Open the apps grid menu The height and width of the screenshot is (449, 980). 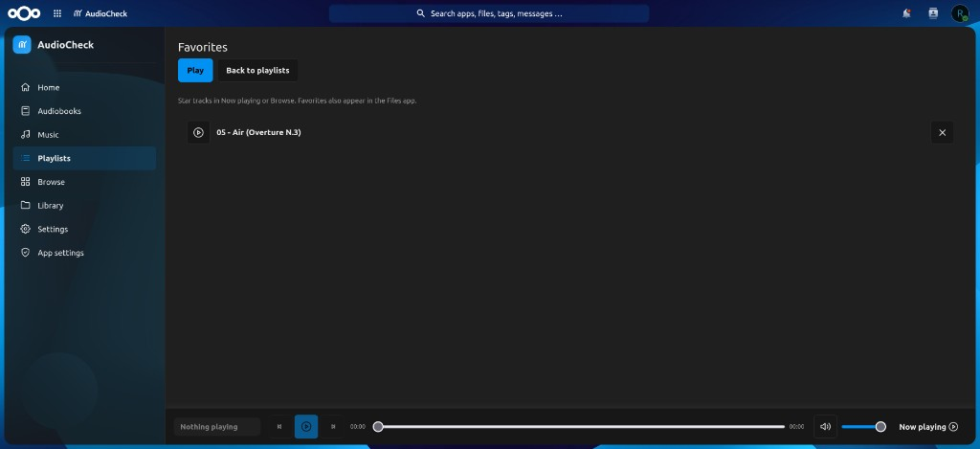[57, 13]
